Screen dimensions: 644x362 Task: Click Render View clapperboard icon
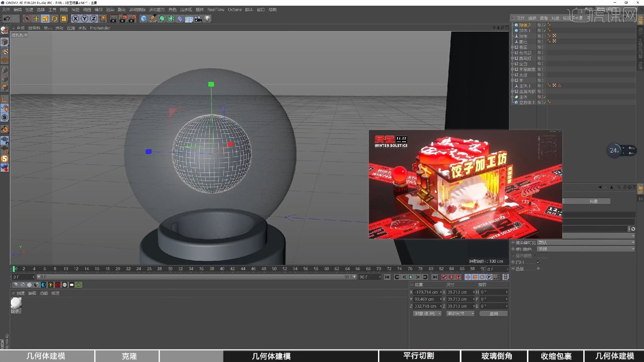[x=113, y=19]
